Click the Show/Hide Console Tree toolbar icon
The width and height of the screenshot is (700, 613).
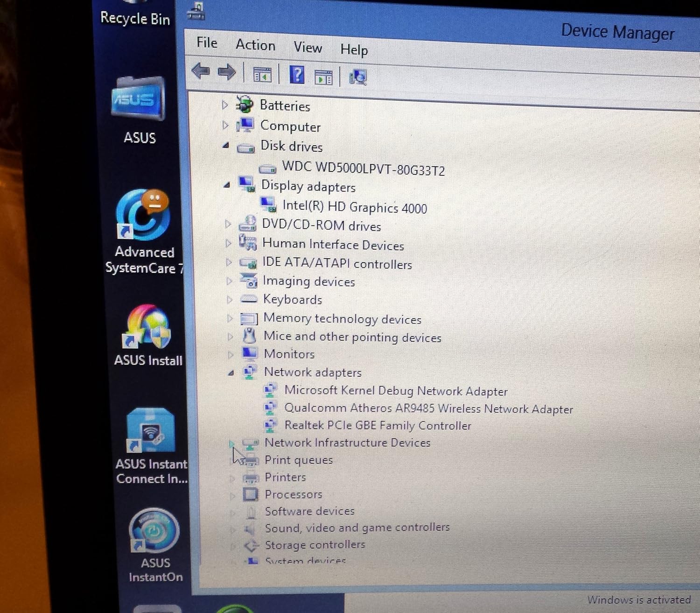[262, 75]
